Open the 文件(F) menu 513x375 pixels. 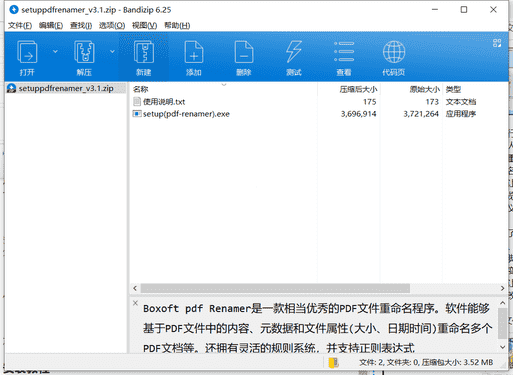coord(20,25)
